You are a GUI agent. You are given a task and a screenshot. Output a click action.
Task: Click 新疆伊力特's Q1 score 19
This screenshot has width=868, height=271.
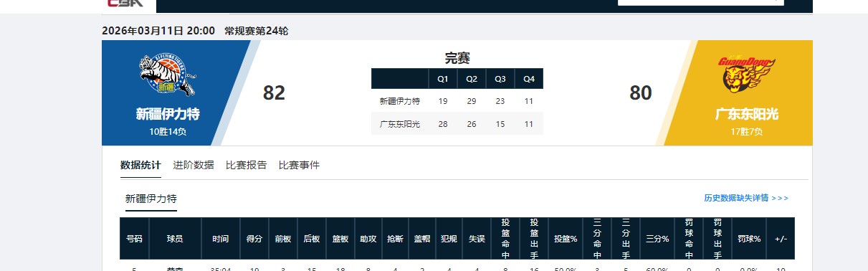[x=443, y=101]
